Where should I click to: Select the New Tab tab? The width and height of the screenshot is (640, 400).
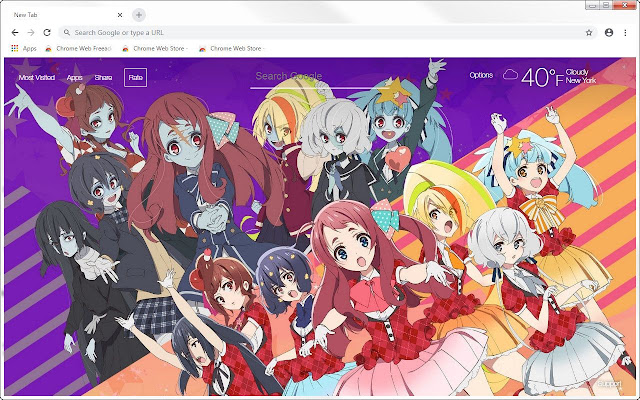point(67,15)
